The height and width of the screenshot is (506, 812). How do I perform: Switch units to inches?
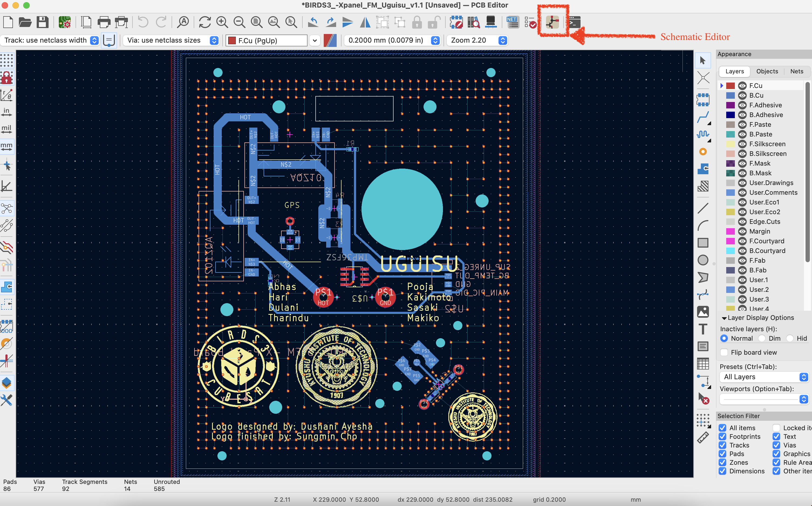(x=7, y=112)
